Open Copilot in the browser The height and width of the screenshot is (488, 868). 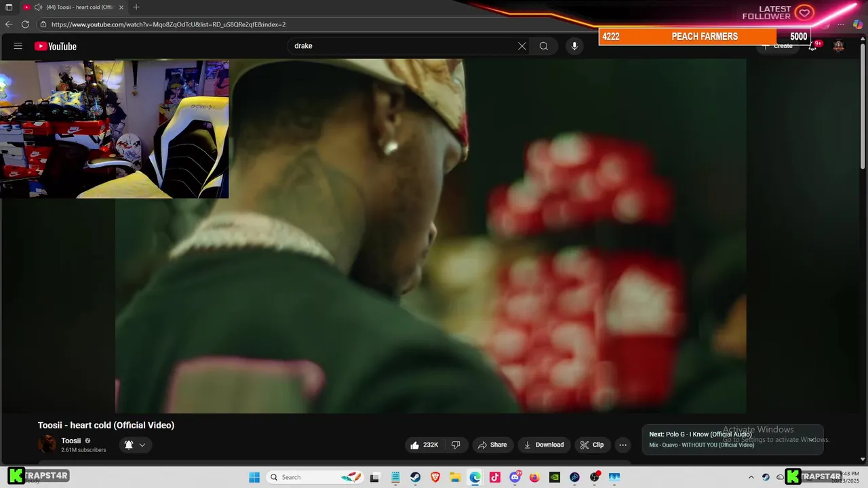pyautogui.click(x=858, y=24)
